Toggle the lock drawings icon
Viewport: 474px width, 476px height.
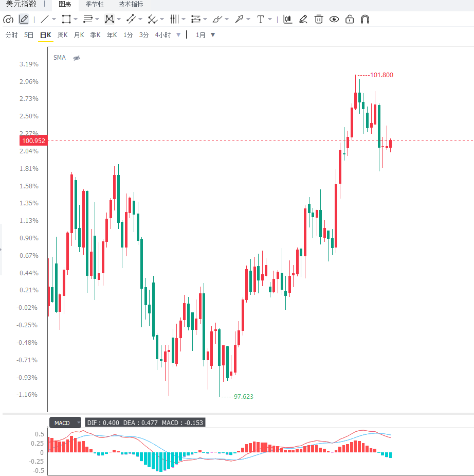tap(350, 20)
